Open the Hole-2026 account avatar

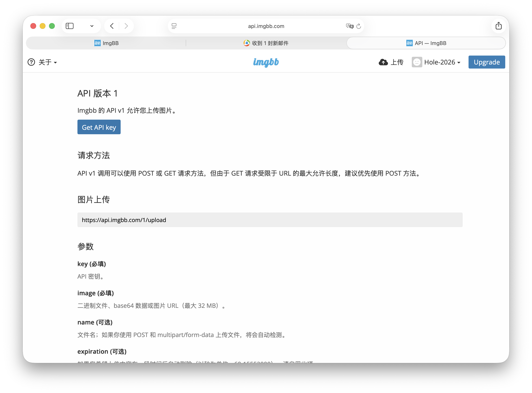click(417, 62)
